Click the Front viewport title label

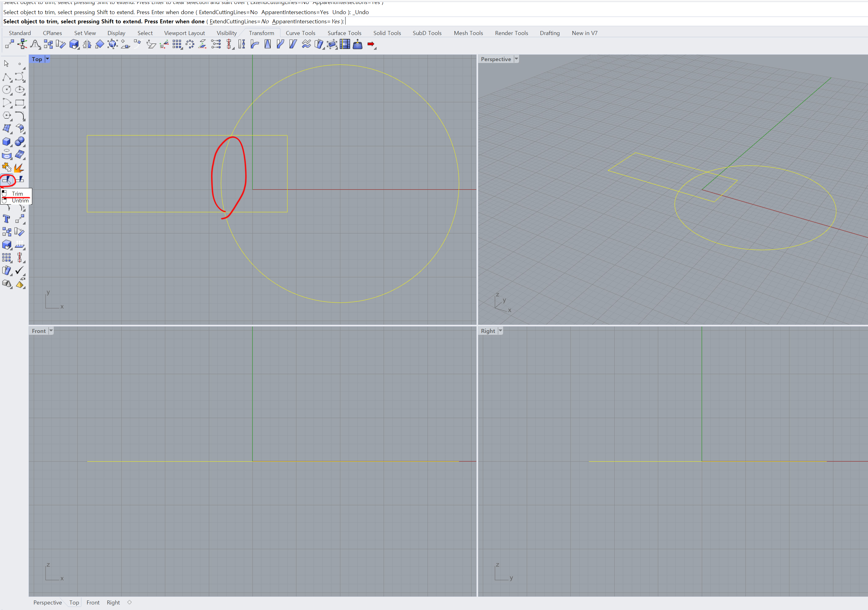pos(39,331)
